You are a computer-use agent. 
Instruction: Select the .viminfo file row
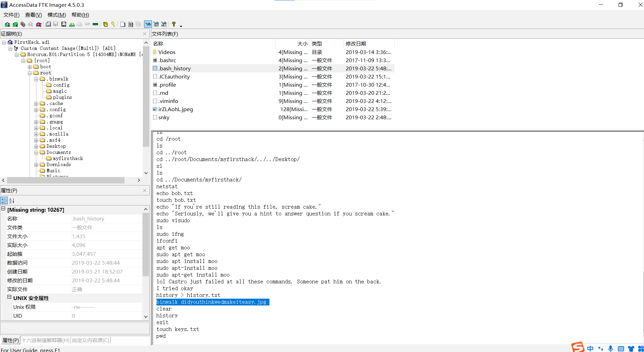click(273, 101)
